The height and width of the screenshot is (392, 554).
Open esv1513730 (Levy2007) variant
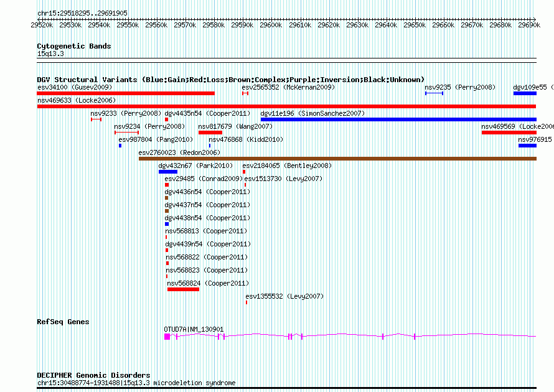283,179
